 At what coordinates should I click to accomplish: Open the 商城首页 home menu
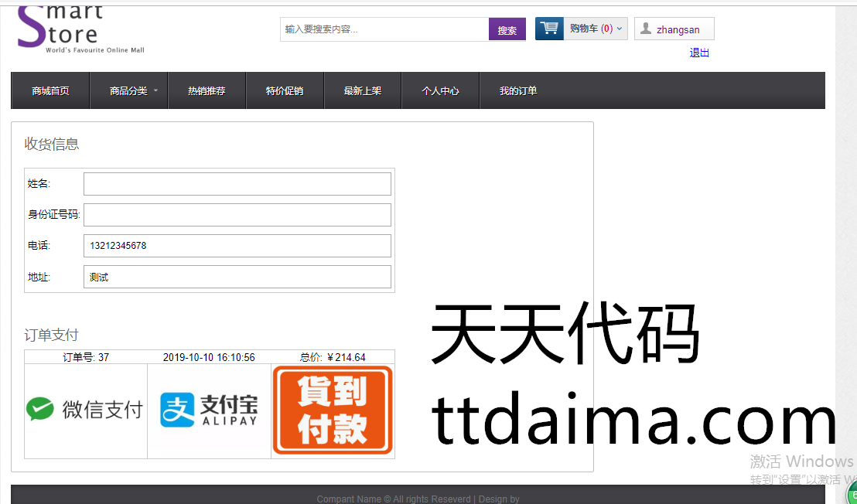pyautogui.click(x=50, y=91)
